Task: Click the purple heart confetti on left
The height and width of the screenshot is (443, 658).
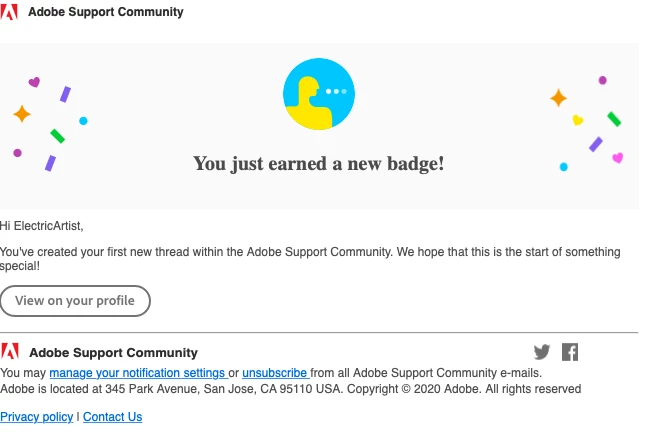Action: (x=34, y=82)
